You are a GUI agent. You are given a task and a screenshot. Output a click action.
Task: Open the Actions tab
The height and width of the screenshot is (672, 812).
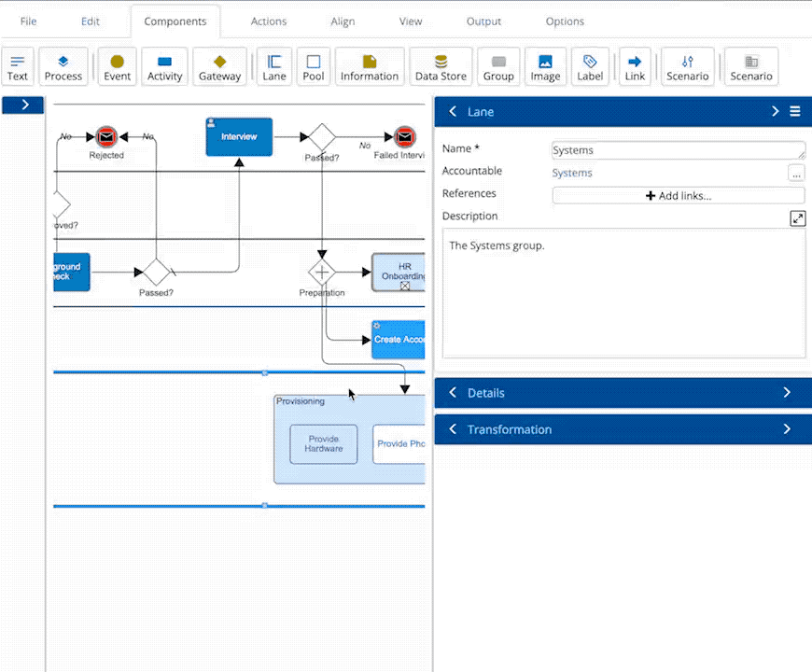[269, 21]
